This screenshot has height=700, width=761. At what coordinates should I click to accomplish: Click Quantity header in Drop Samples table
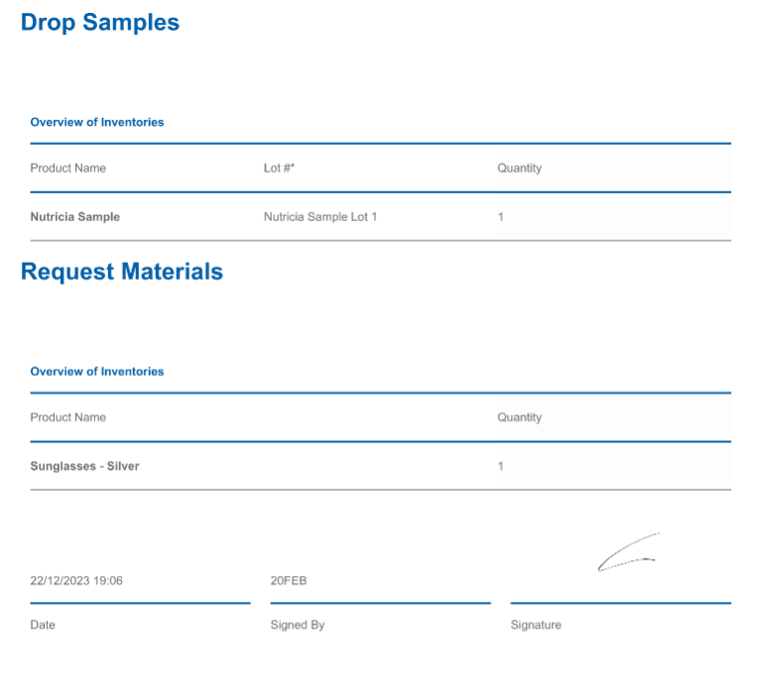pyautogui.click(x=520, y=169)
